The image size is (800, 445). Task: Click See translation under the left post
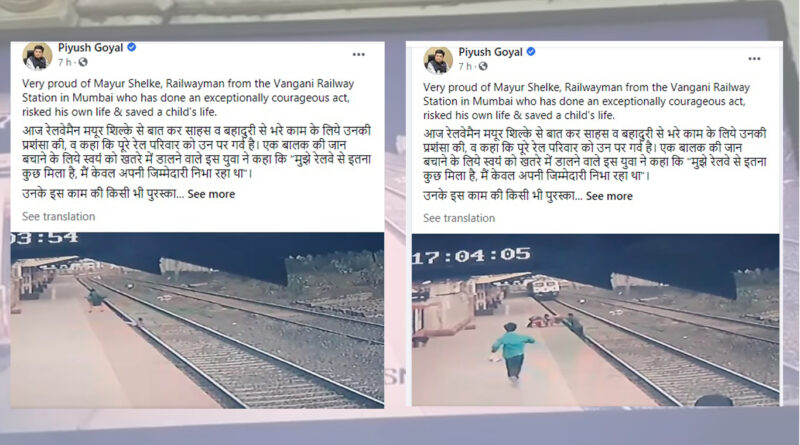pos(59,216)
